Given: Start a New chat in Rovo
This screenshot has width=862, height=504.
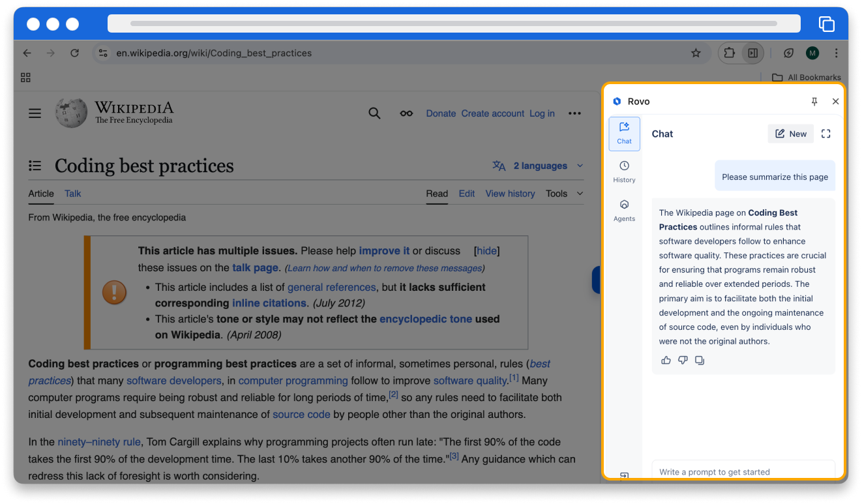Looking at the screenshot, I should (790, 134).
